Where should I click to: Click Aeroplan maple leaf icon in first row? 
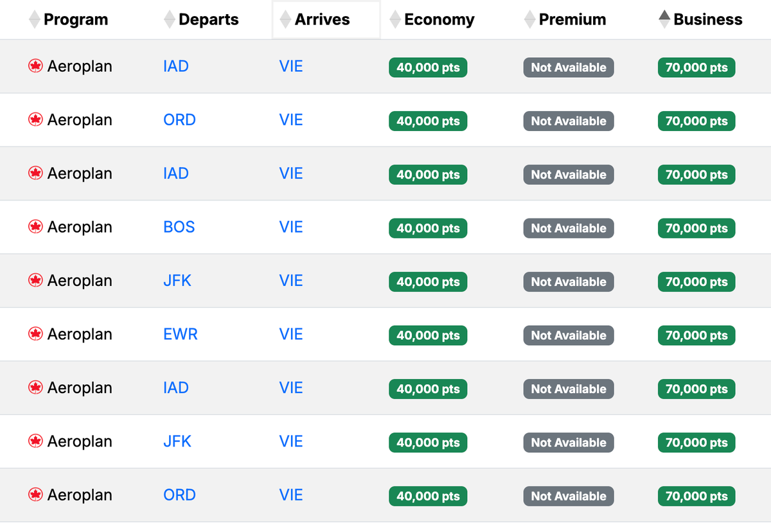tap(36, 66)
